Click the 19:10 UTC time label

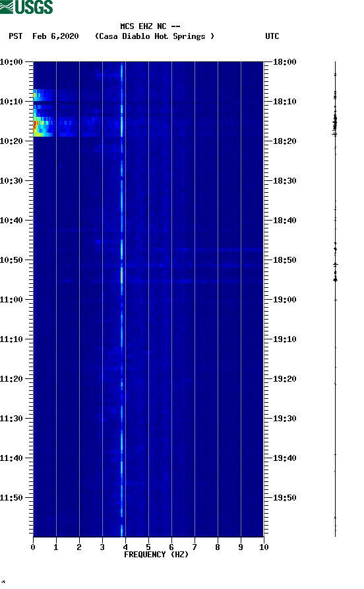(284, 339)
